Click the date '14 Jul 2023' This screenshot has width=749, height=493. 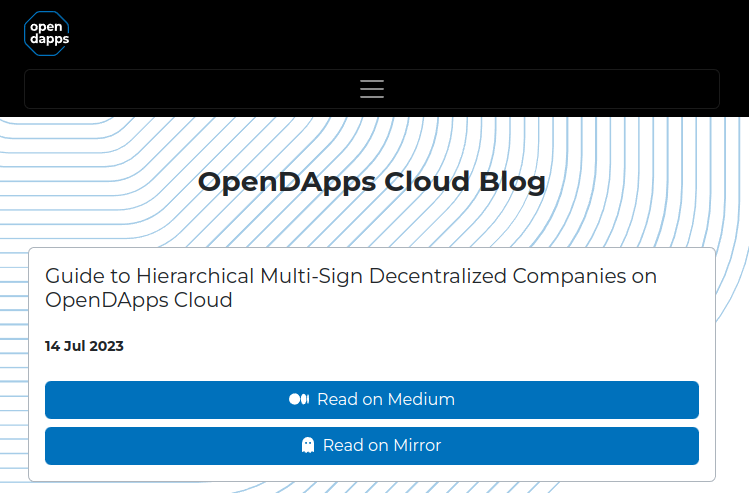[85, 346]
